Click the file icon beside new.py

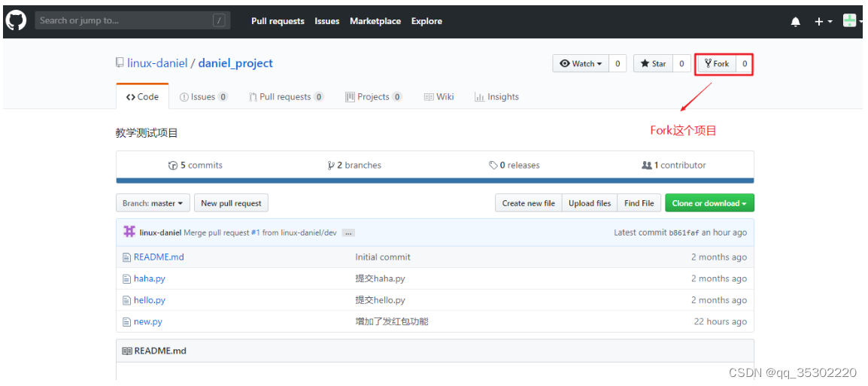[x=126, y=322]
